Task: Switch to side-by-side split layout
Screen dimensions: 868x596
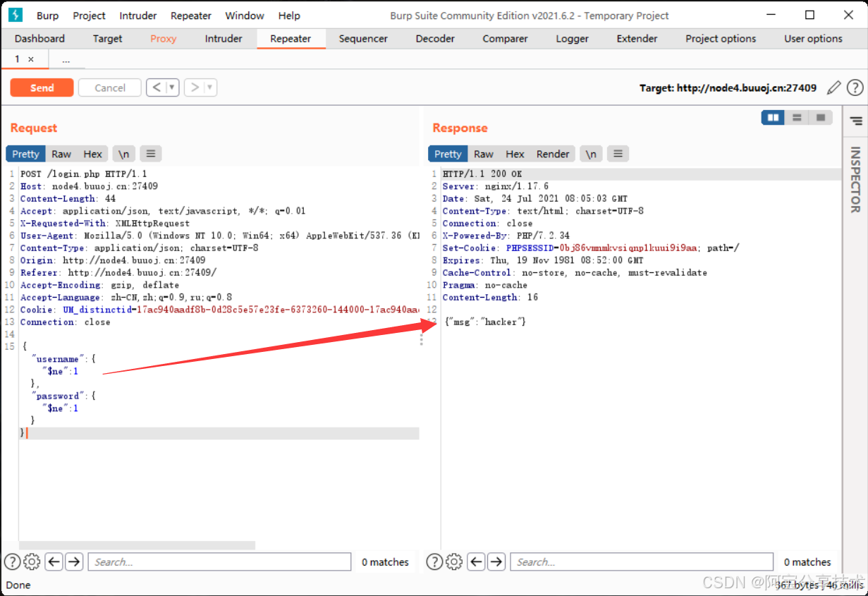Action: (774, 118)
